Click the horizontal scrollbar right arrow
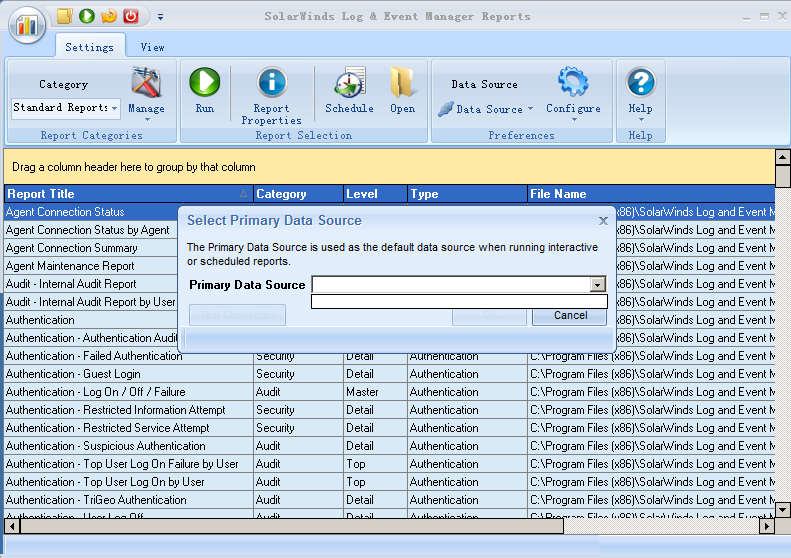This screenshot has width=791, height=558. (767, 526)
